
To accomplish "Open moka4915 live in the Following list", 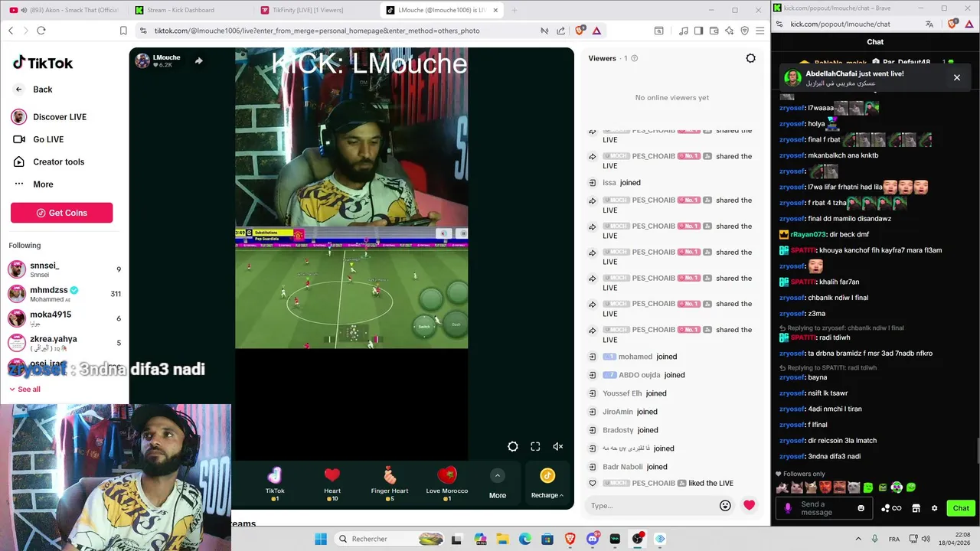I will pyautogui.click(x=64, y=318).
